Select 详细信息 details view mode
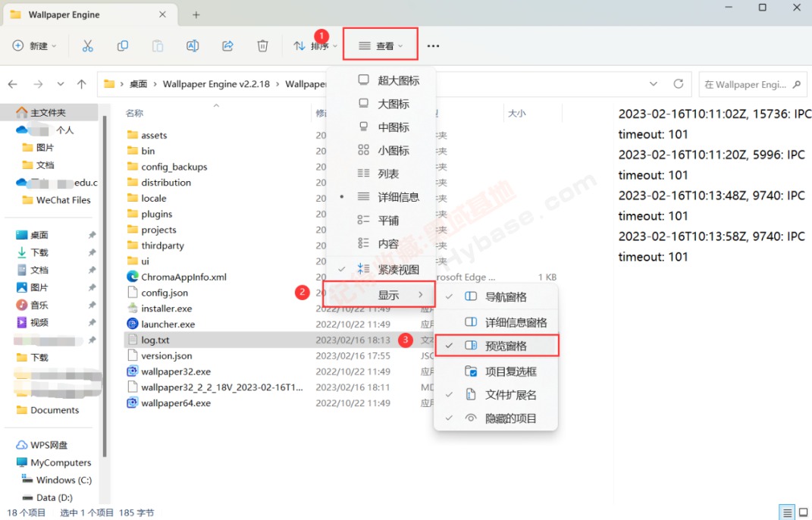This screenshot has height=520, width=812. [381, 197]
